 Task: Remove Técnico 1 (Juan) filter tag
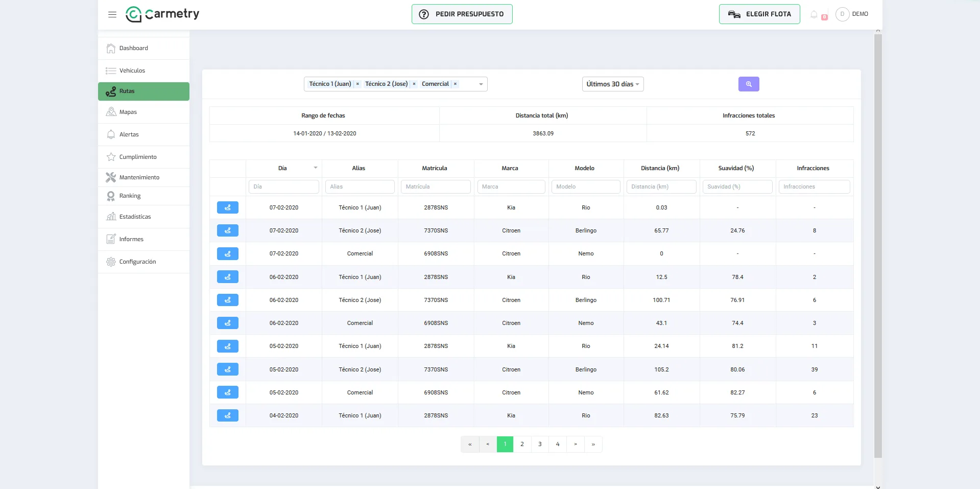point(357,84)
